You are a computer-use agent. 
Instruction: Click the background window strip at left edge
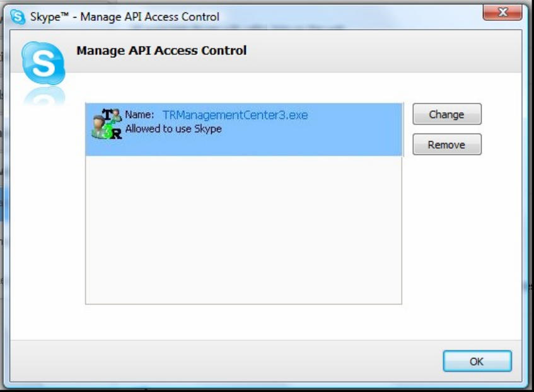pos(1,204)
